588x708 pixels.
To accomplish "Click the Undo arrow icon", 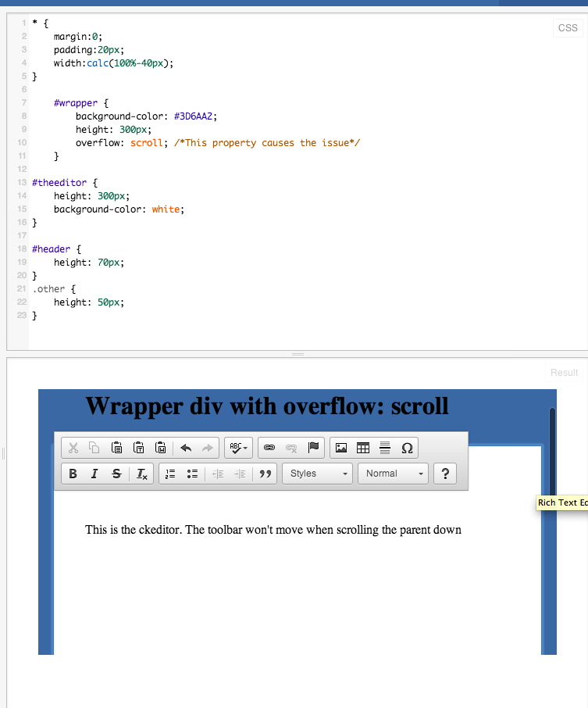I will coord(186,448).
